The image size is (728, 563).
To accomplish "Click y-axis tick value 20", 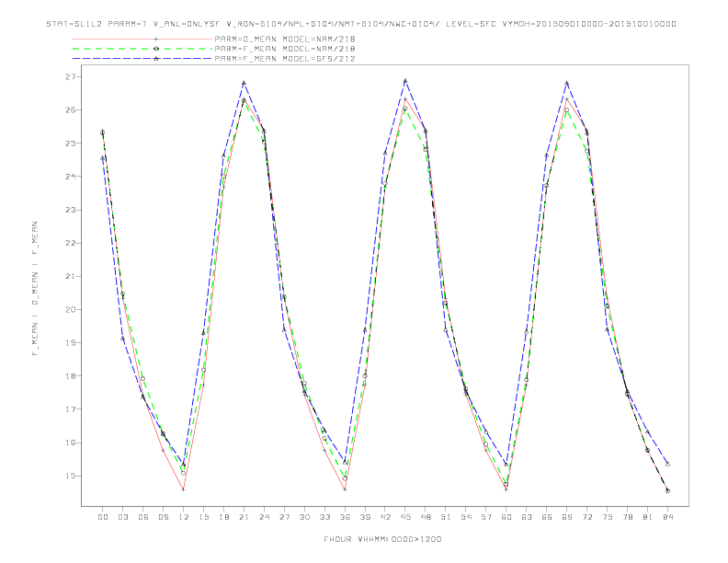I will [70, 309].
